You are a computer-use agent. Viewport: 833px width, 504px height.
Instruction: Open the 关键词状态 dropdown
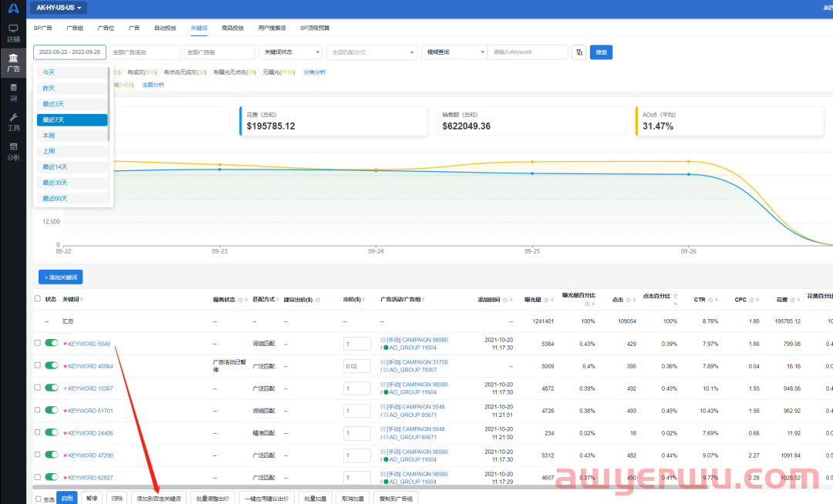click(x=291, y=52)
